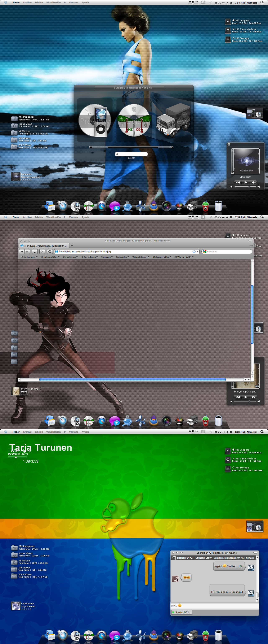This screenshot has height=644, width=268.
Task: Click truck dock icon on rainbow wallpaper desktop
Action: (192, 635)
